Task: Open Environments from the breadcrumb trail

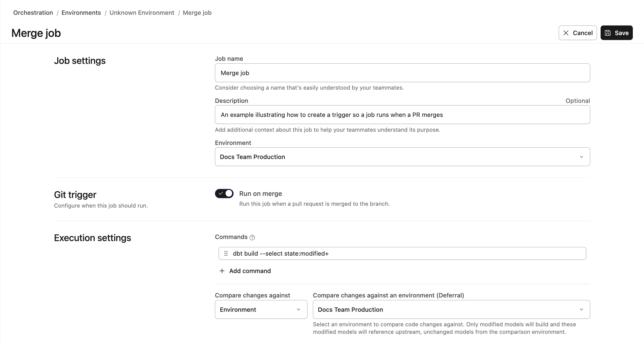Action: click(x=81, y=12)
